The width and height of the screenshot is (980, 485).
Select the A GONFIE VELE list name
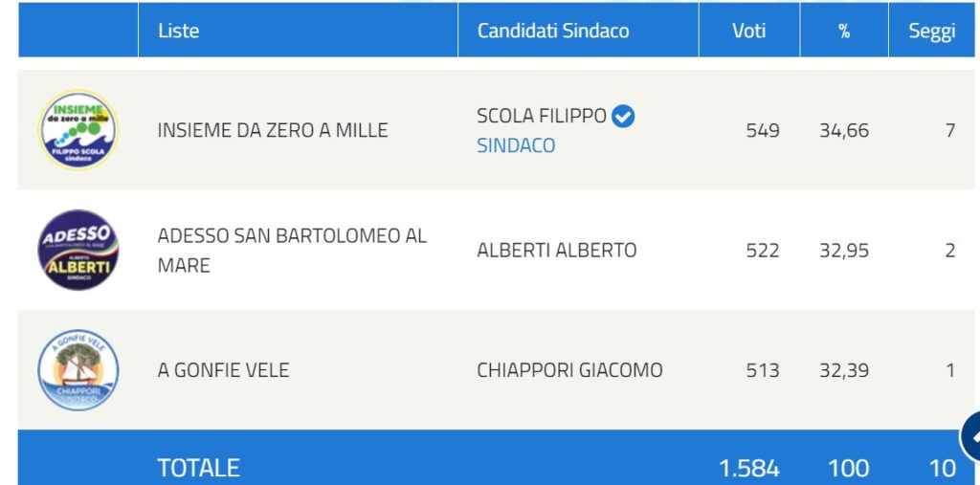[223, 370]
